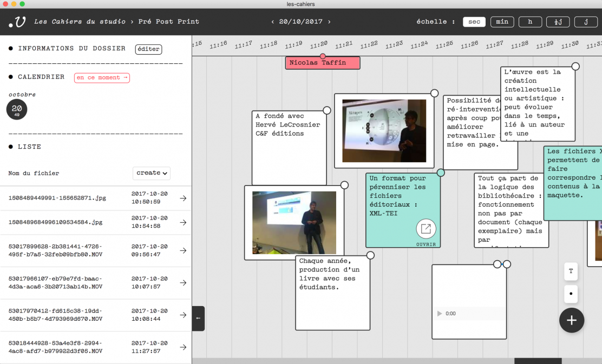Set timeline scale to h
Viewport: 602px width, 364px height.
(x=530, y=22)
